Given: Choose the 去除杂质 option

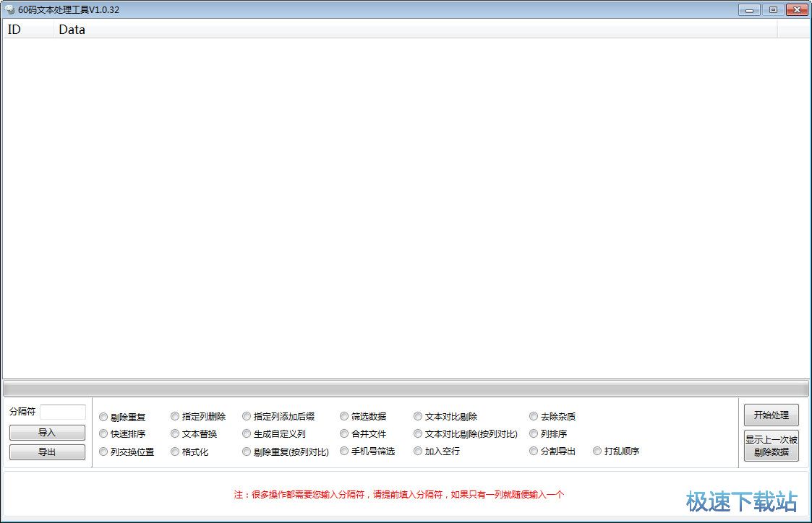Looking at the screenshot, I should [x=534, y=416].
